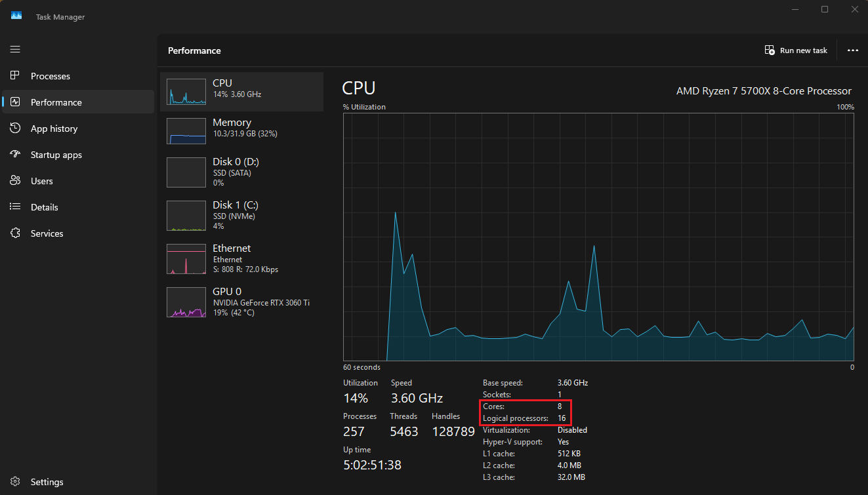The width and height of the screenshot is (868, 495).
Task: Minimize the Task Manager window
Action: (795, 9)
